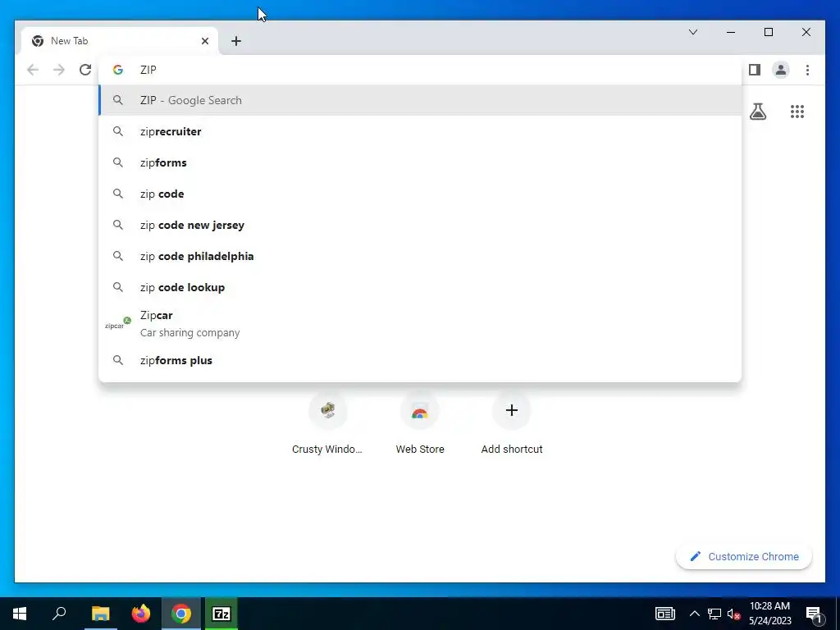840x630 pixels.
Task: Select the 'zipforms plus' suggestion
Action: click(x=420, y=360)
